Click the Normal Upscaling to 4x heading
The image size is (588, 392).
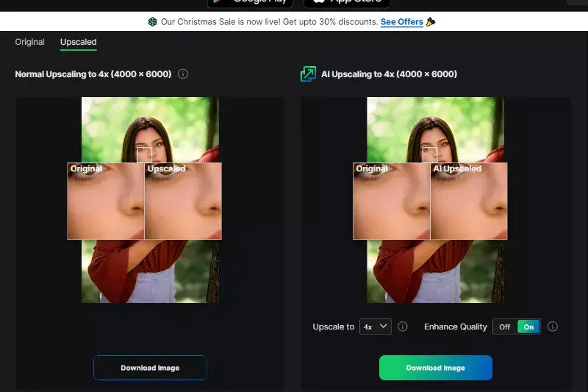(x=93, y=74)
